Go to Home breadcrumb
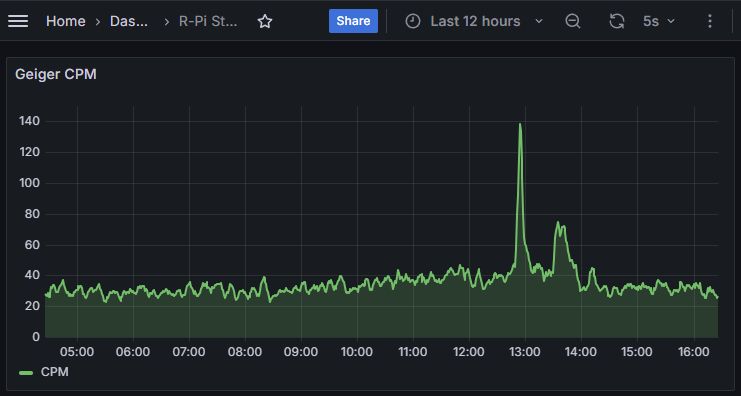The height and width of the screenshot is (396, 741). pyautogui.click(x=66, y=21)
